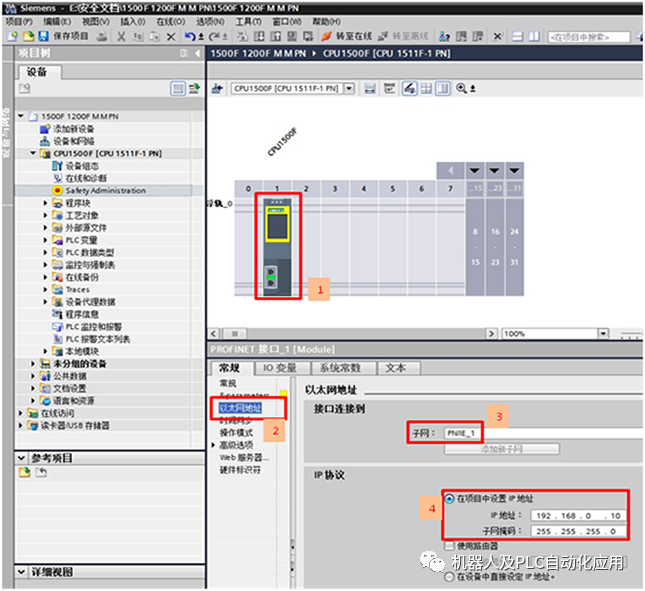
Task: Click left arrow of horizontal scrollbar
Action: 213,333
